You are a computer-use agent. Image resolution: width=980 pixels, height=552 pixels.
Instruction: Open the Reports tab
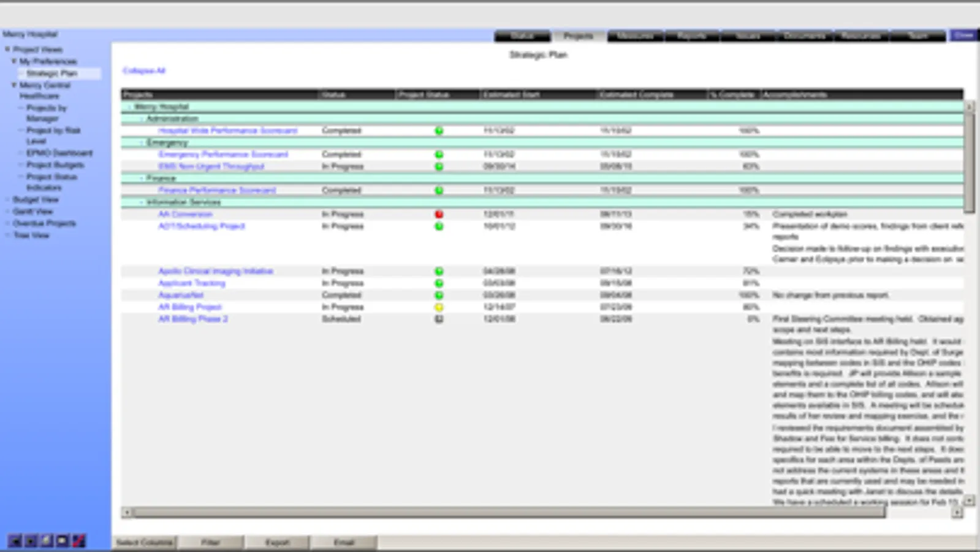[691, 36]
